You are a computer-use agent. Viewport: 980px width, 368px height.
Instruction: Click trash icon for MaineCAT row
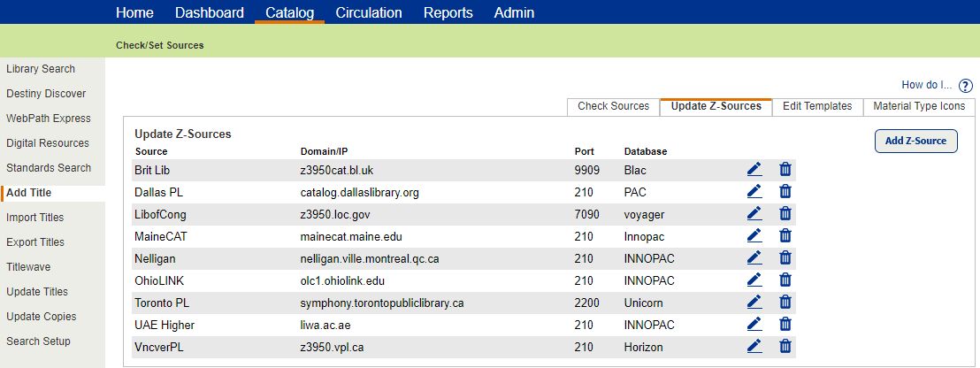[x=785, y=235]
